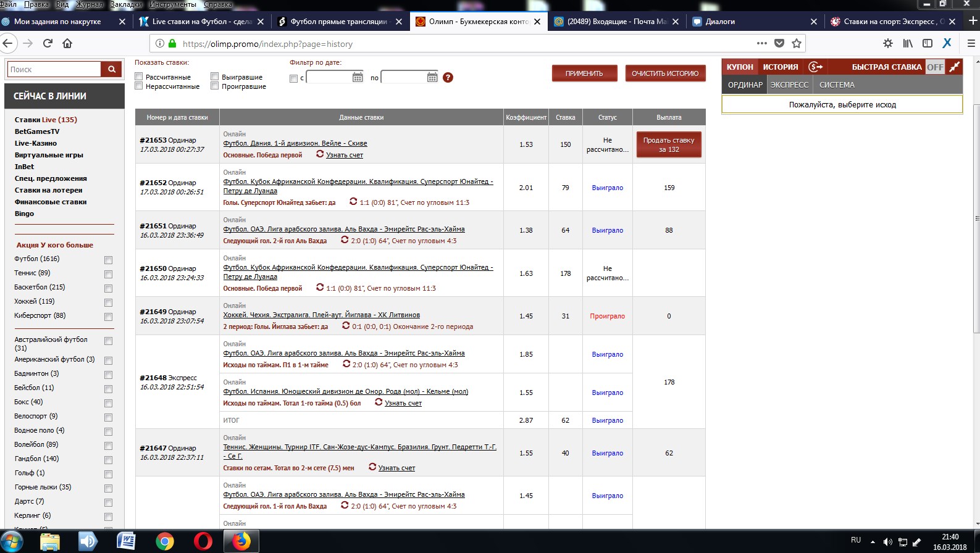Click the red question mark help icon
The height and width of the screenshot is (553, 980).
pos(448,77)
